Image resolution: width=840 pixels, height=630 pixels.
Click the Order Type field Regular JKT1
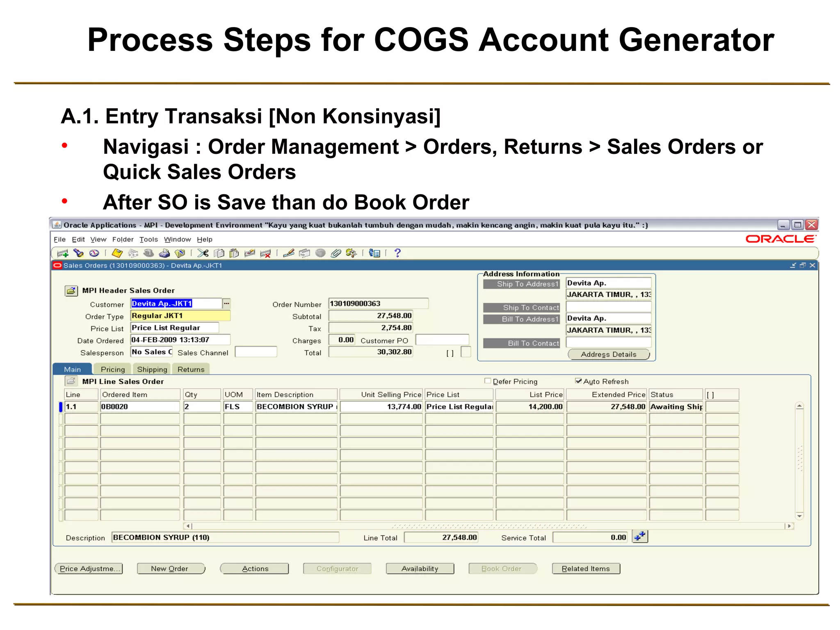tap(180, 316)
